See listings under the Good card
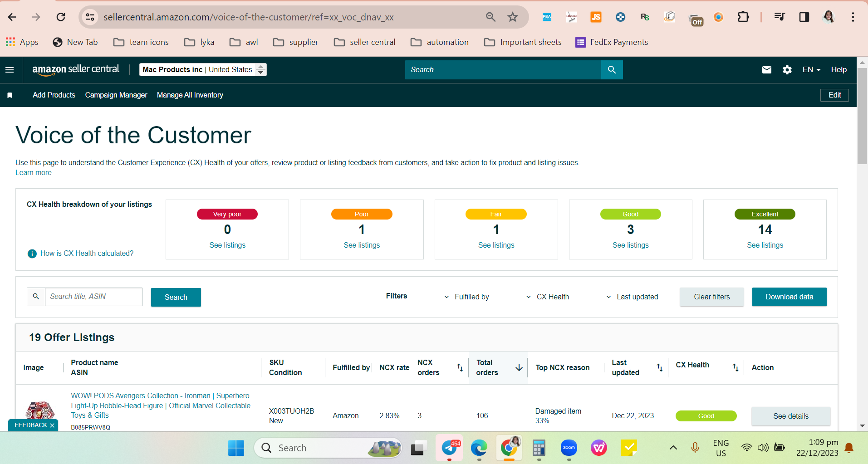Screen dimensions: 868x464 point(630,245)
